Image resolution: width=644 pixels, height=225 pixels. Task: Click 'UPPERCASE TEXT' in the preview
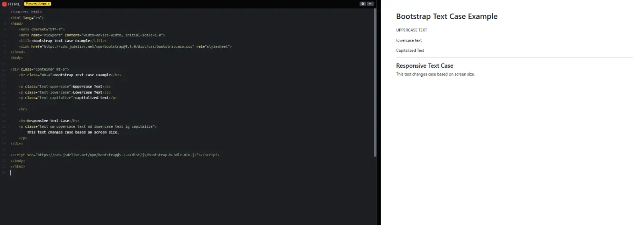tap(411, 30)
